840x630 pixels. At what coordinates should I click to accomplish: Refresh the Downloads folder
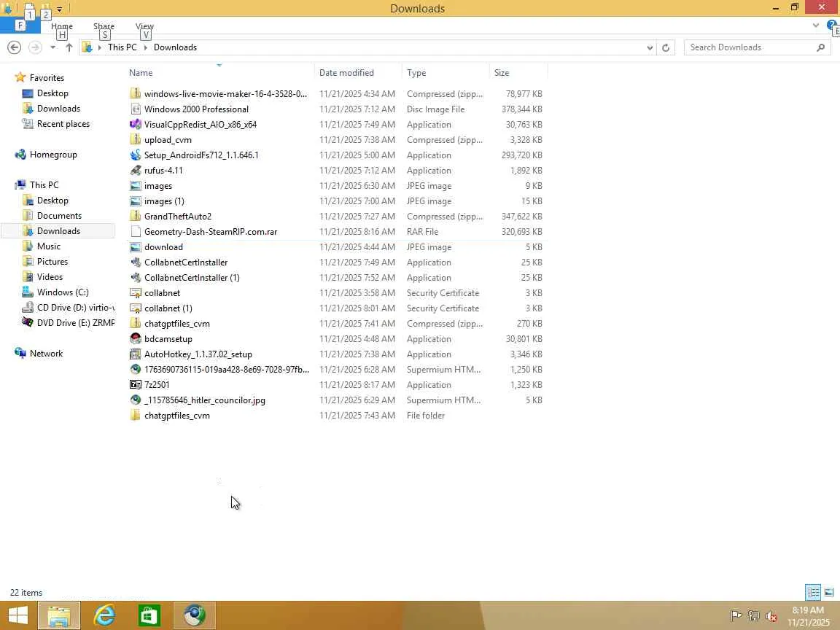point(666,47)
